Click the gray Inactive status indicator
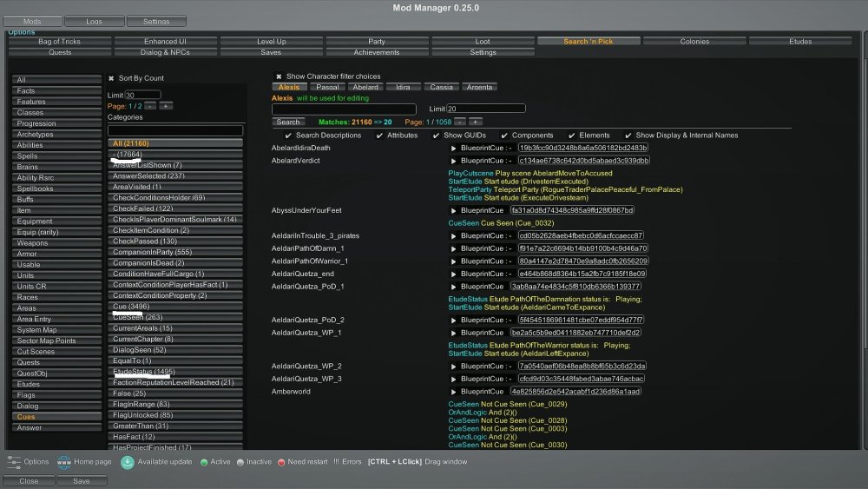The height and width of the screenshot is (489, 868). (x=240, y=462)
